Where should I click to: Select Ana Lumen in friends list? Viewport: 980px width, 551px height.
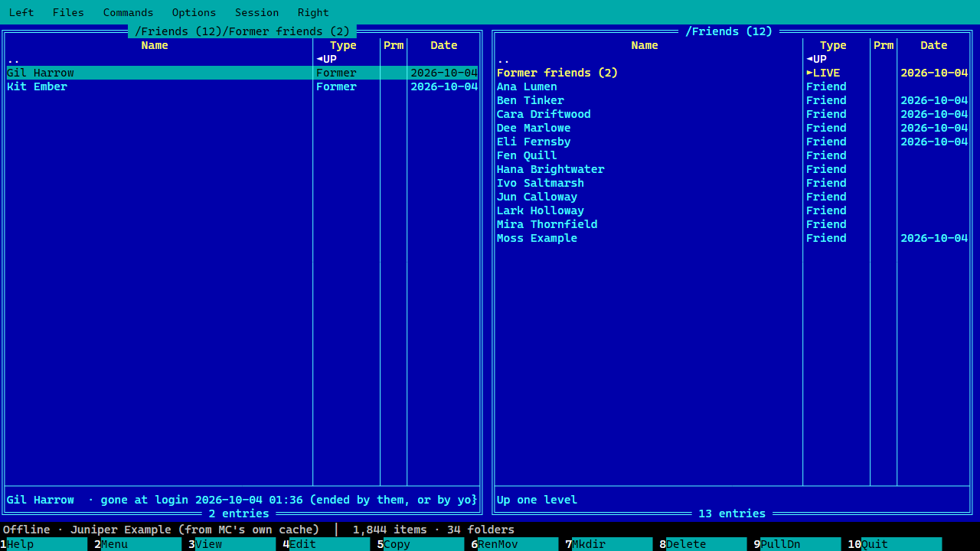coord(732,86)
